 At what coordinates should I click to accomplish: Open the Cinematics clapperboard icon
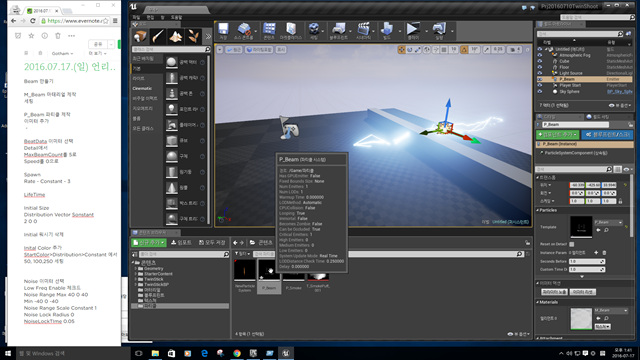pos(363,31)
